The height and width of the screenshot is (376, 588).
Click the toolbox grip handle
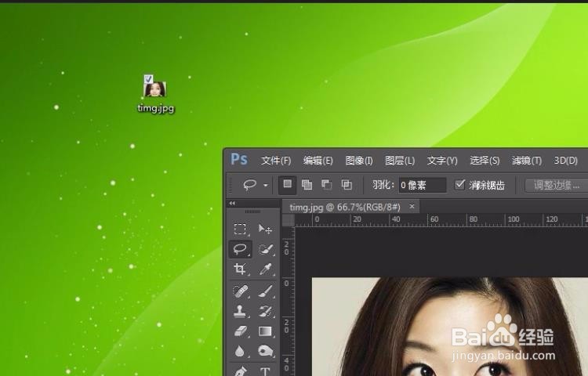tap(252, 211)
